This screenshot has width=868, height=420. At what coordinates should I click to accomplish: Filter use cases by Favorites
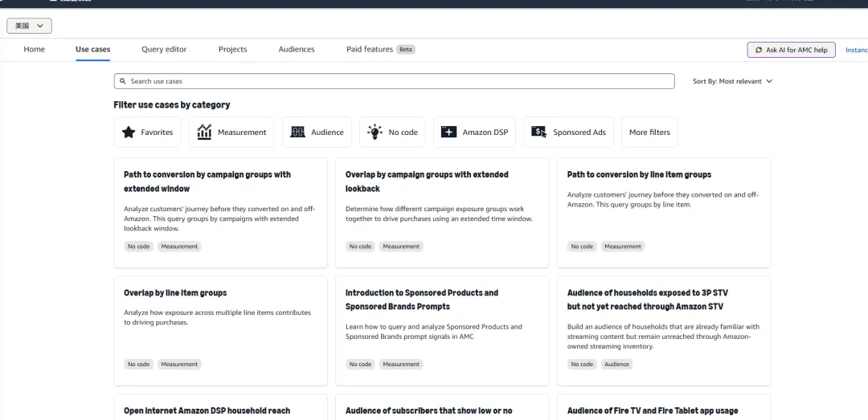click(147, 133)
